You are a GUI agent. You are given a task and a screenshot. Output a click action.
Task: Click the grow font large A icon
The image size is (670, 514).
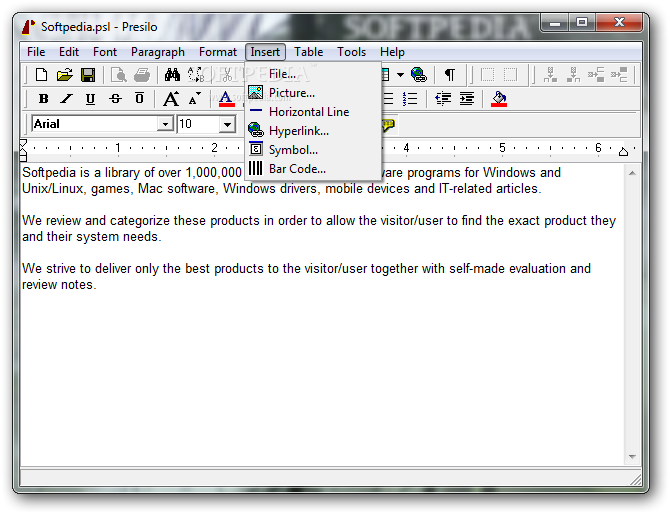pyautogui.click(x=171, y=99)
